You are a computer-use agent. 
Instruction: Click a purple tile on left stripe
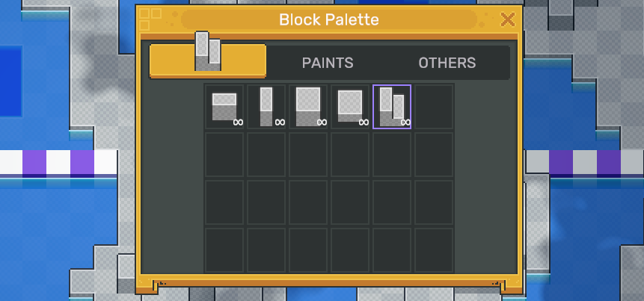pos(34,162)
